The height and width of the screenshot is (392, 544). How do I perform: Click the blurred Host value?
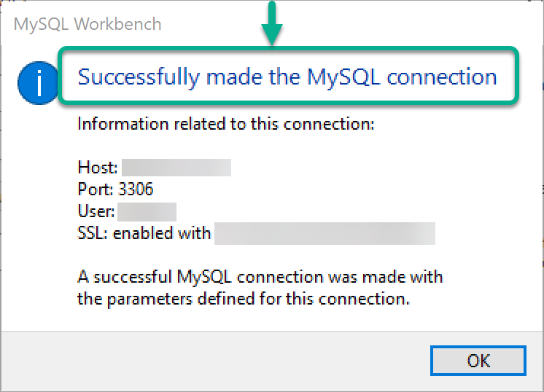click(x=176, y=168)
